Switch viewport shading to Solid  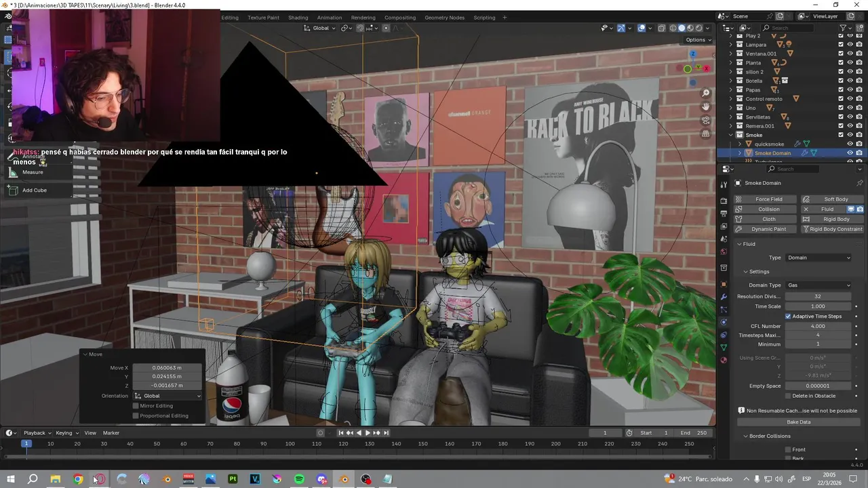point(682,28)
